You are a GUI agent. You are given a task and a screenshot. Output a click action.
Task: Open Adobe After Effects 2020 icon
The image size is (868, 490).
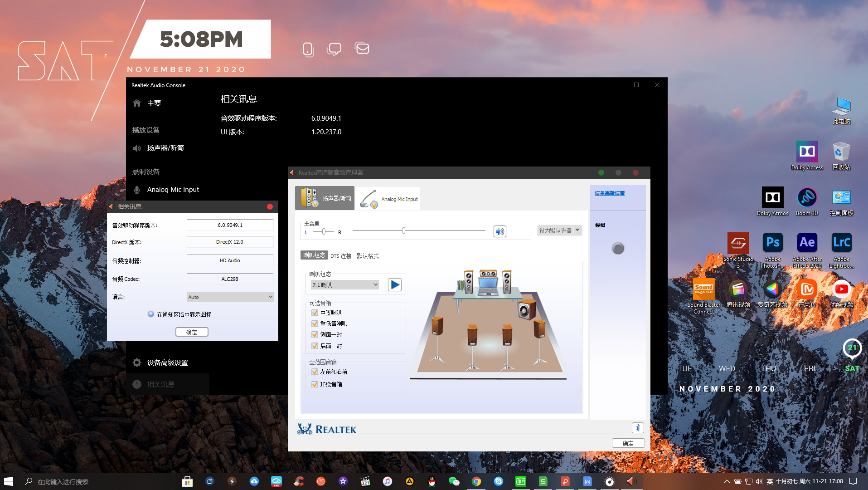(807, 250)
